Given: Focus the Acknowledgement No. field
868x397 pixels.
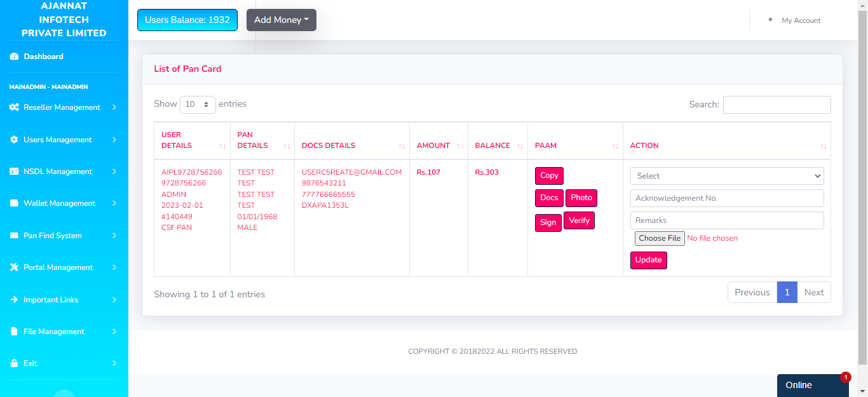Looking at the screenshot, I should click(727, 198).
